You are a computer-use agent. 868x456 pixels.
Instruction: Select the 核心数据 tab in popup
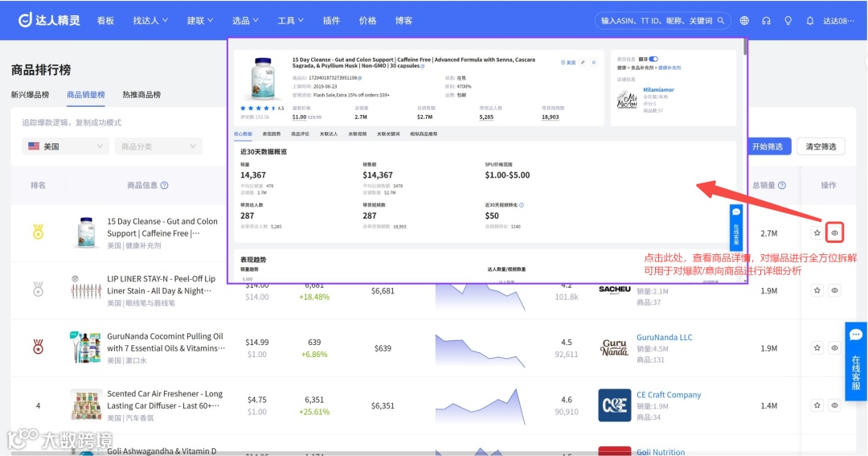[x=243, y=134]
